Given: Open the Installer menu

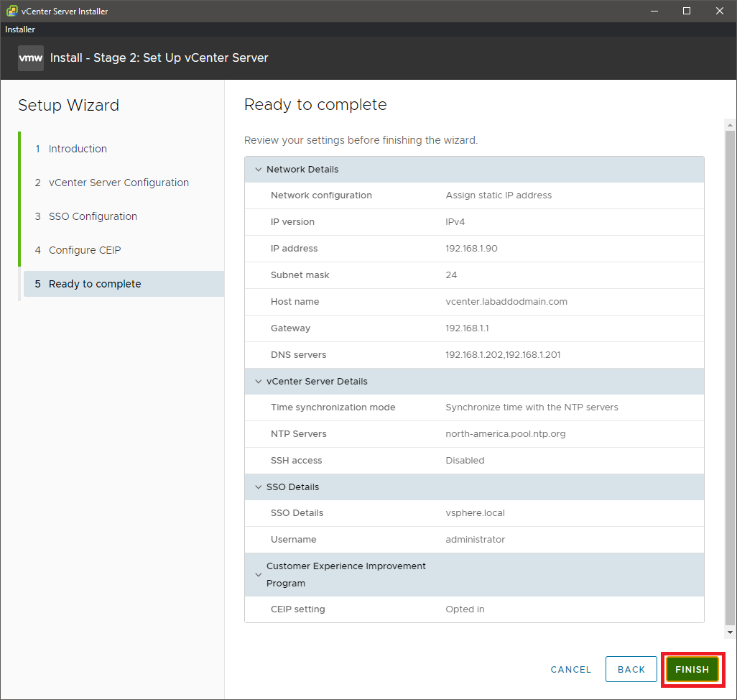Looking at the screenshot, I should (20, 29).
